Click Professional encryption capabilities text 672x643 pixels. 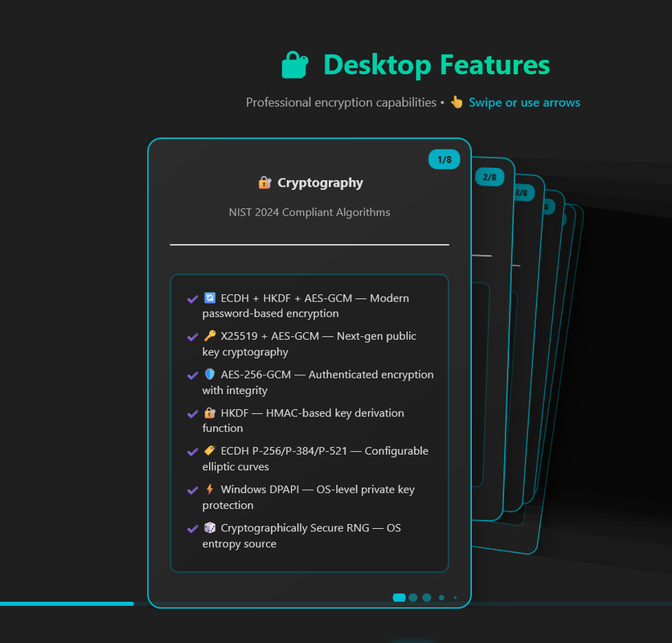[341, 102]
